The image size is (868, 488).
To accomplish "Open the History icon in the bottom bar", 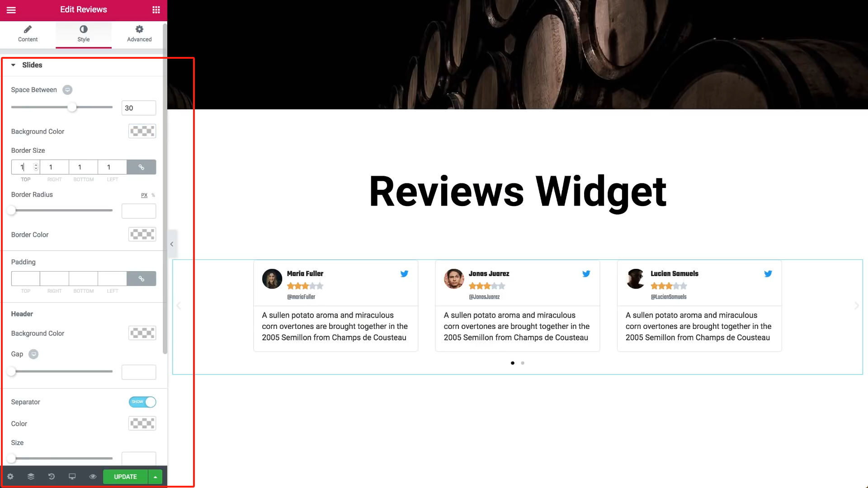I will point(52,477).
